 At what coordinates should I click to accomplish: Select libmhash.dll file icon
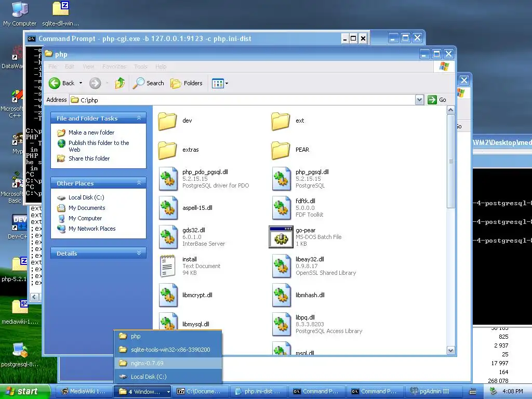pos(281,295)
